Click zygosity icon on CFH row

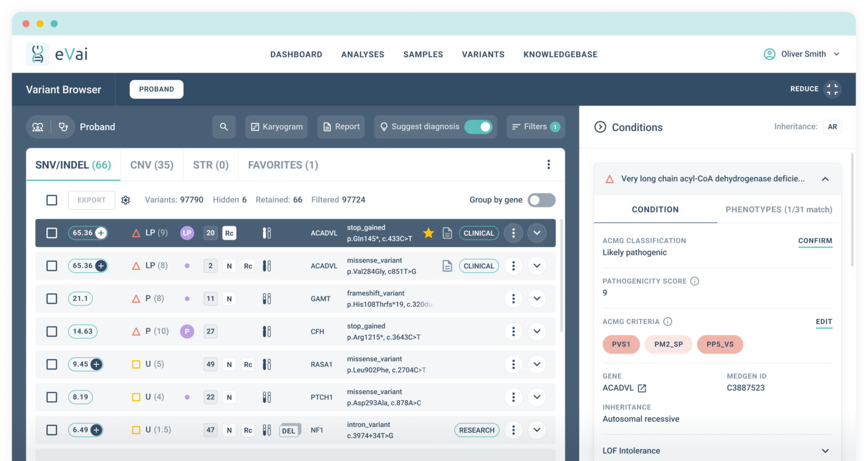[267, 331]
